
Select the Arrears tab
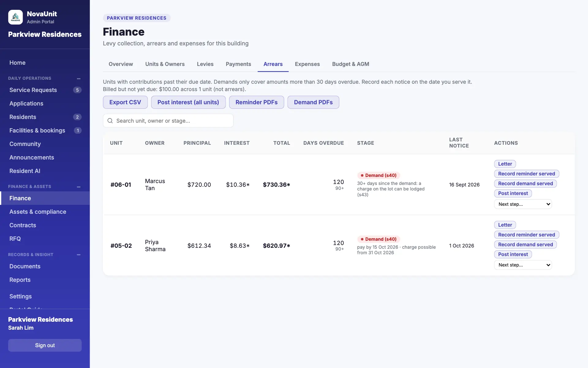click(x=273, y=64)
